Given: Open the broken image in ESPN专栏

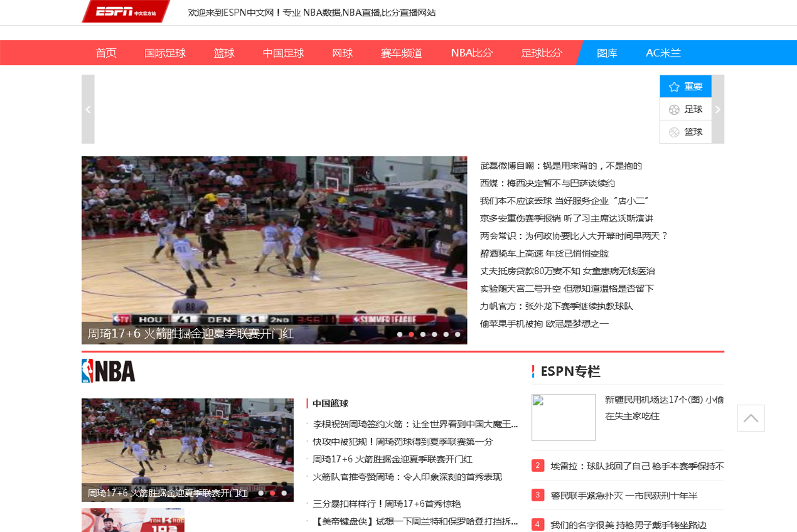Looking at the screenshot, I should coord(564,417).
